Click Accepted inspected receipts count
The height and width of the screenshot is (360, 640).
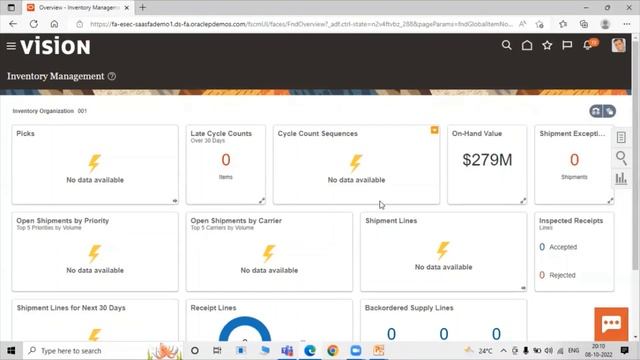(x=542, y=247)
